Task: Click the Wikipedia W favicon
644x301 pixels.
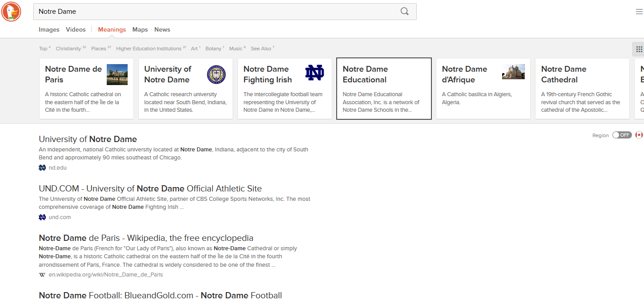Action: point(42,275)
